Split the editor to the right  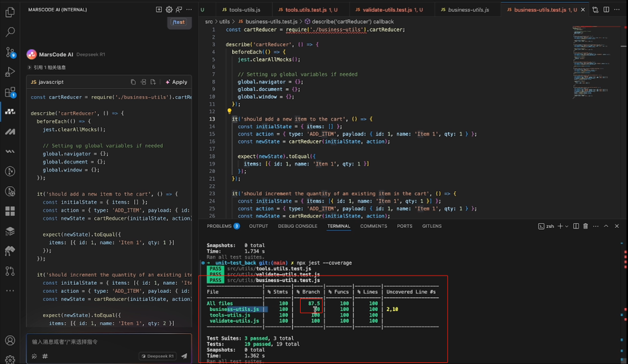click(x=606, y=10)
